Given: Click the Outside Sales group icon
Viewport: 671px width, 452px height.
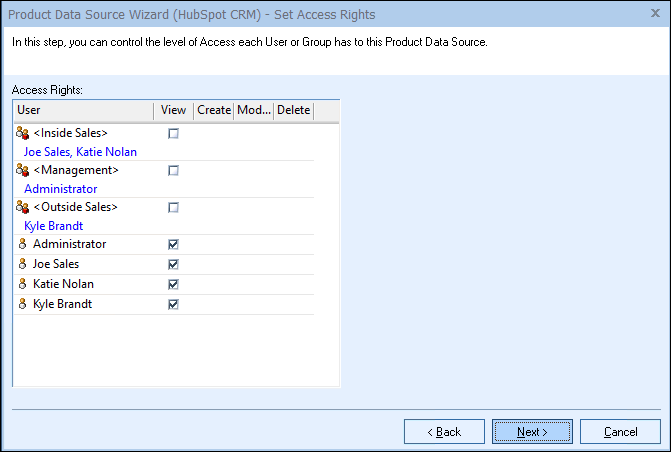Looking at the screenshot, I should point(23,207).
